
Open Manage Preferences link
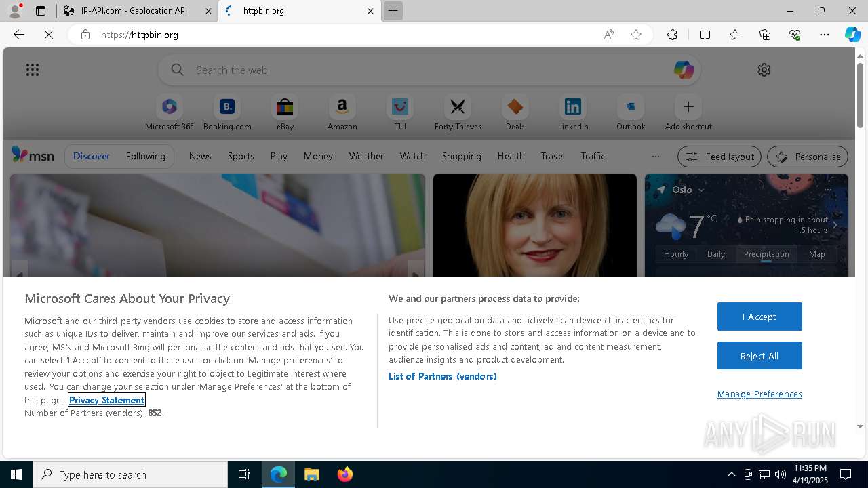(759, 394)
